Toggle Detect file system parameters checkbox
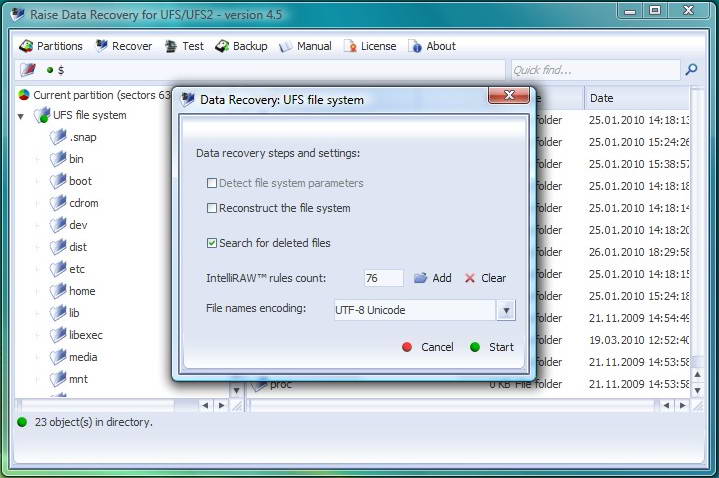The image size is (719, 478). tap(212, 183)
